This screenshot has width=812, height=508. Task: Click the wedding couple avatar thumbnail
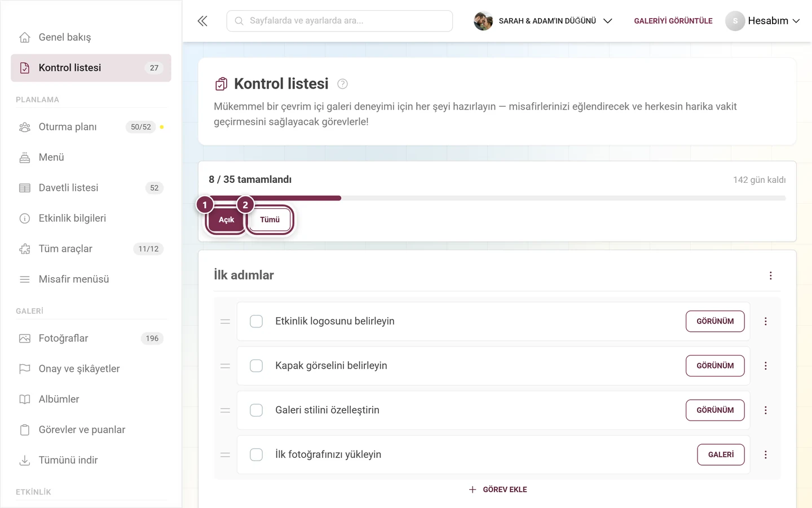click(483, 21)
